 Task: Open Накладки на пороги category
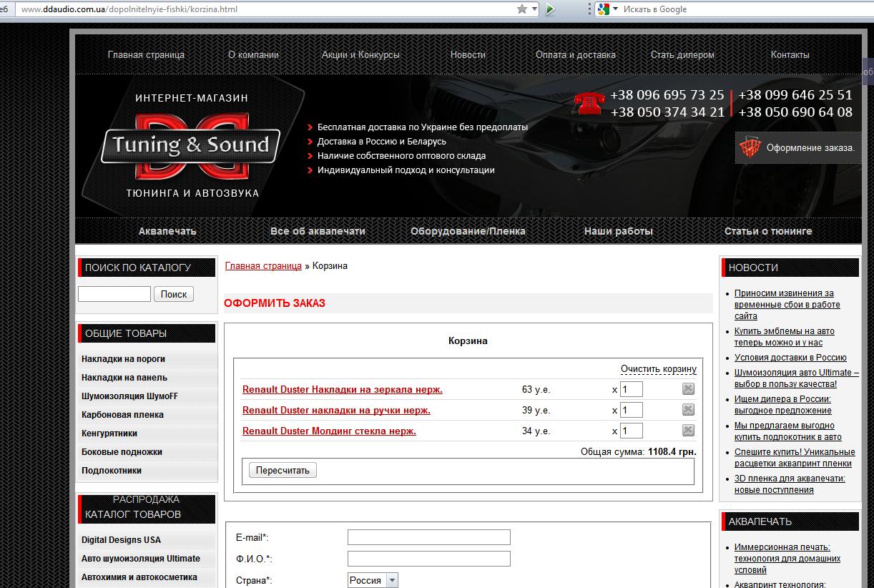point(123,359)
